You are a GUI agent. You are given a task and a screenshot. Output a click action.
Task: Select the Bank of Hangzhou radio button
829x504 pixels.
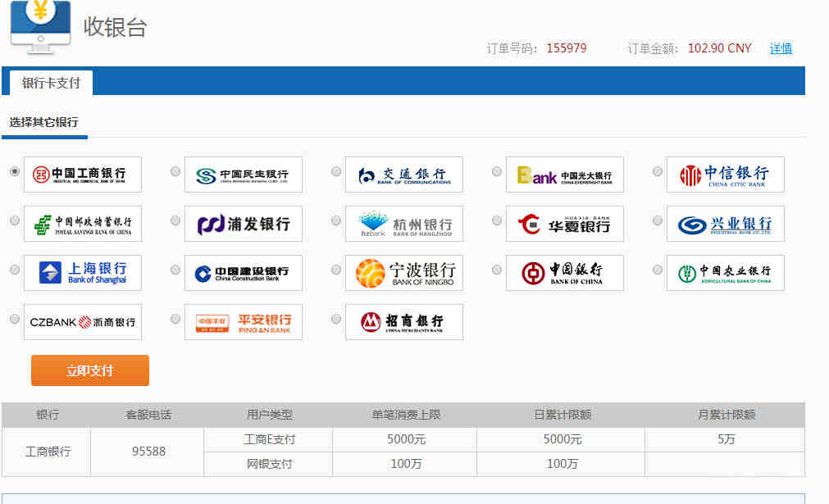tap(336, 220)
